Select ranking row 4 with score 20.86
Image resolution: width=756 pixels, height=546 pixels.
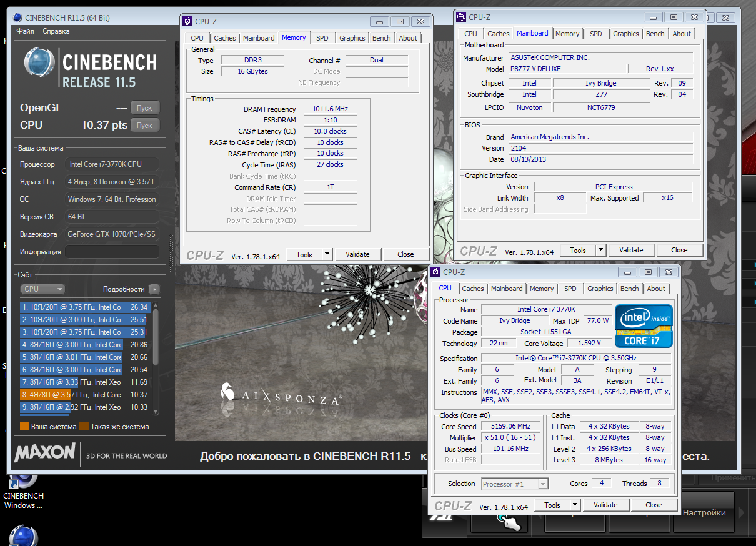tap(85, 345)
